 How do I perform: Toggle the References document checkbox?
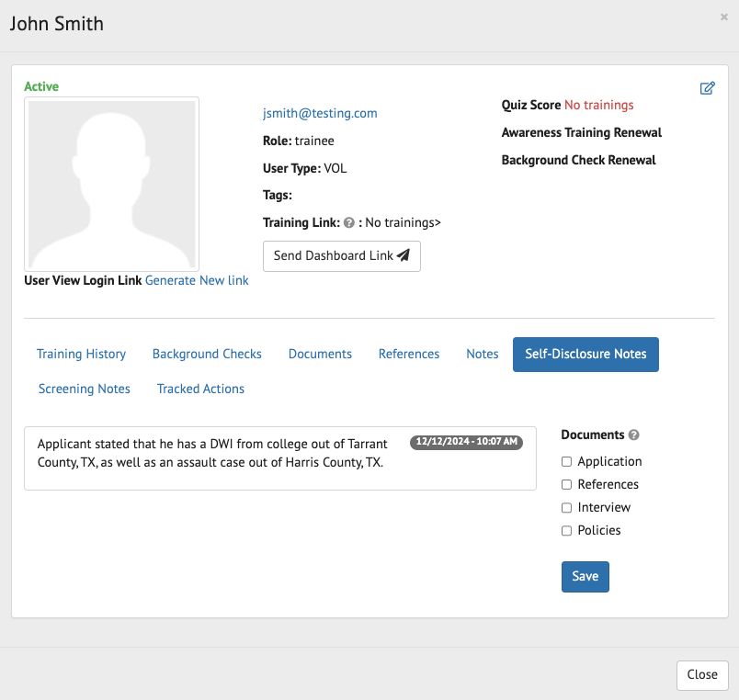coord(567,485)
